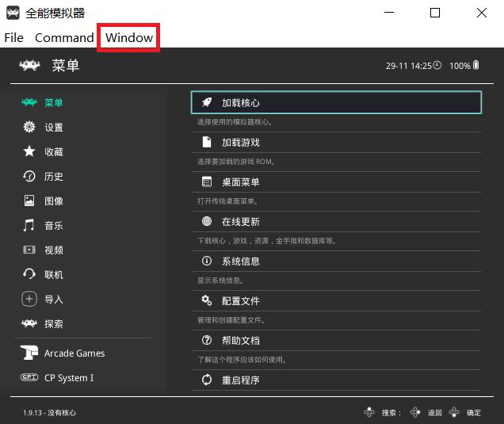
Task: Select 加载核心 text label
Action: (241, 103)
